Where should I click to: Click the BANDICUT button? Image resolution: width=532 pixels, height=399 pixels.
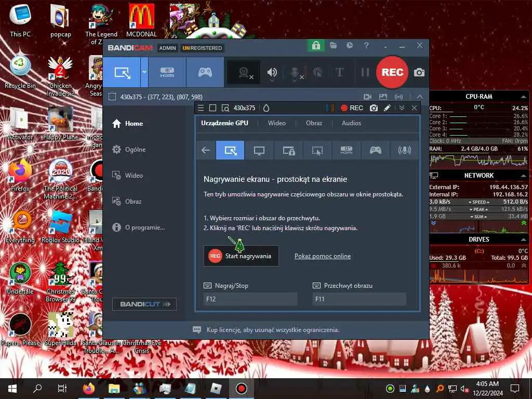coord(144,304)
